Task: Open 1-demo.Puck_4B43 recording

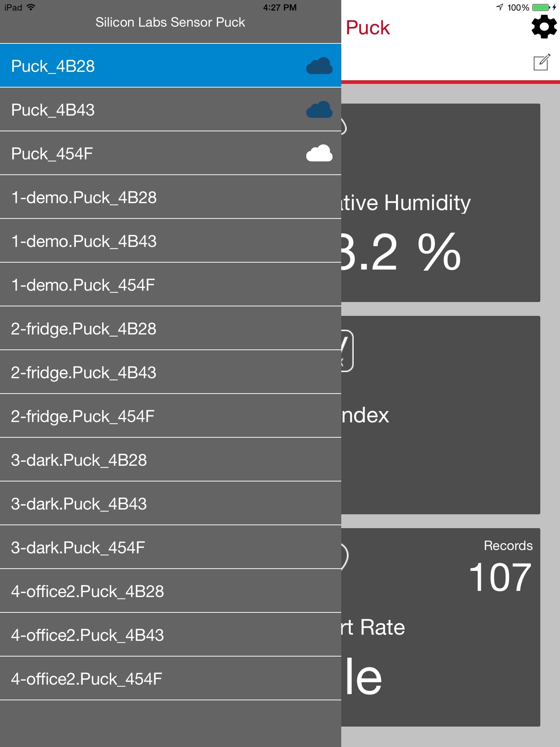Action: 146,241
